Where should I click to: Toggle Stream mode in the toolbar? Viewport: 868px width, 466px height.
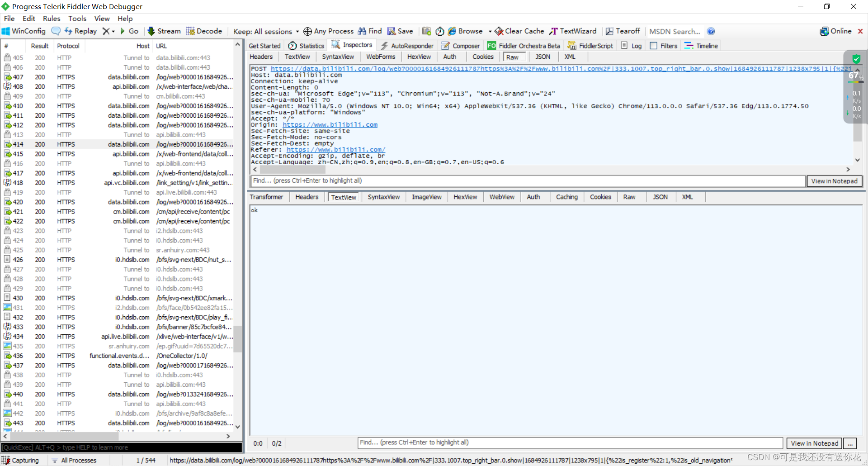(164, 31)
